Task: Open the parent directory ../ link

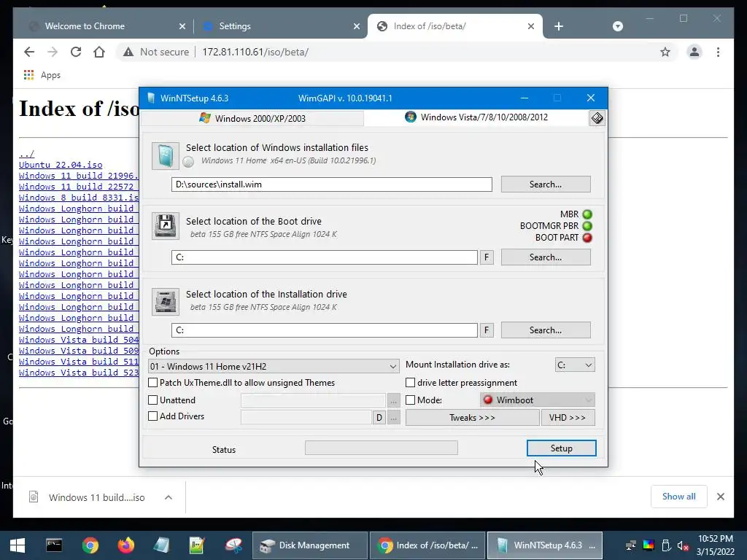Action: (27, 154)
